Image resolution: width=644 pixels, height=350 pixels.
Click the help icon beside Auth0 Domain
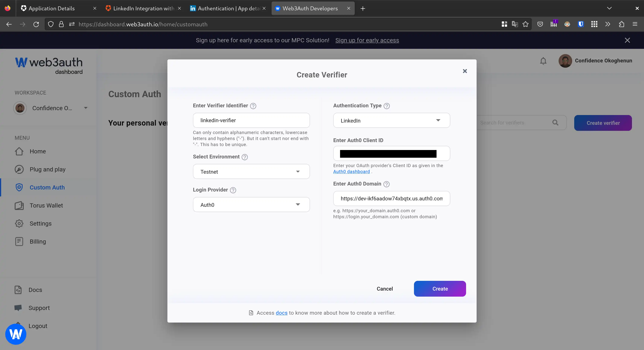386,184
